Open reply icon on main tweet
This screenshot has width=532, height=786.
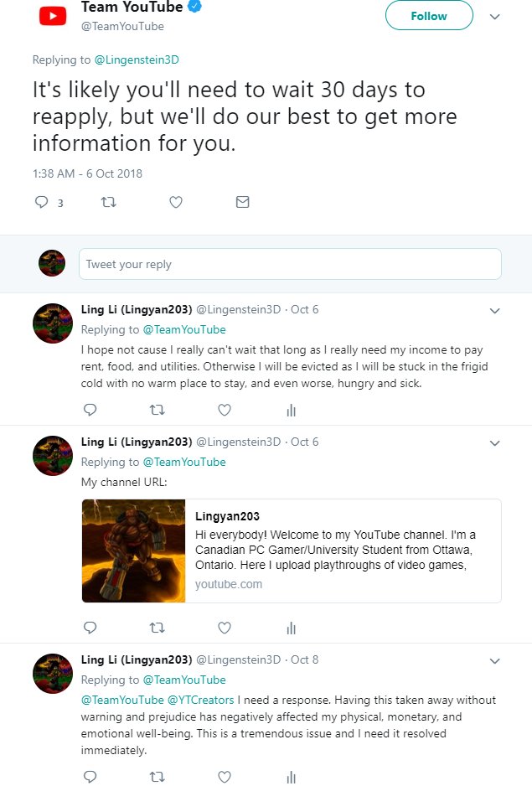pos(41,202)
